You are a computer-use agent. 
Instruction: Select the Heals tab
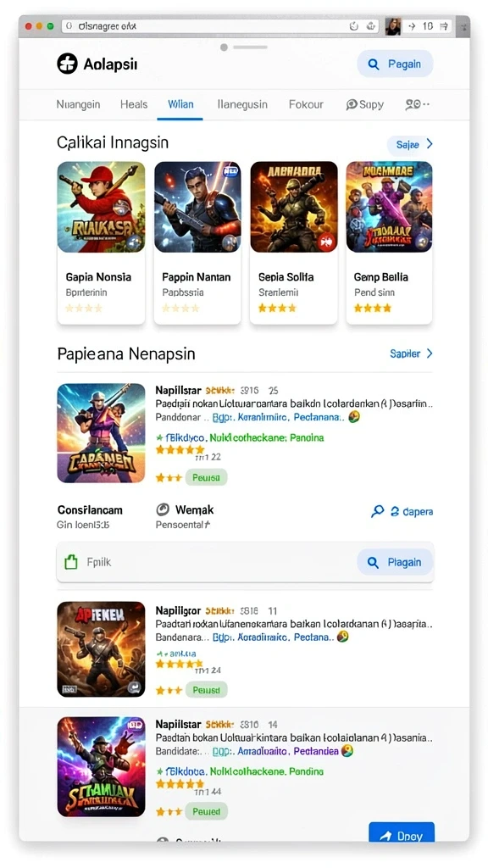(134, 104)
